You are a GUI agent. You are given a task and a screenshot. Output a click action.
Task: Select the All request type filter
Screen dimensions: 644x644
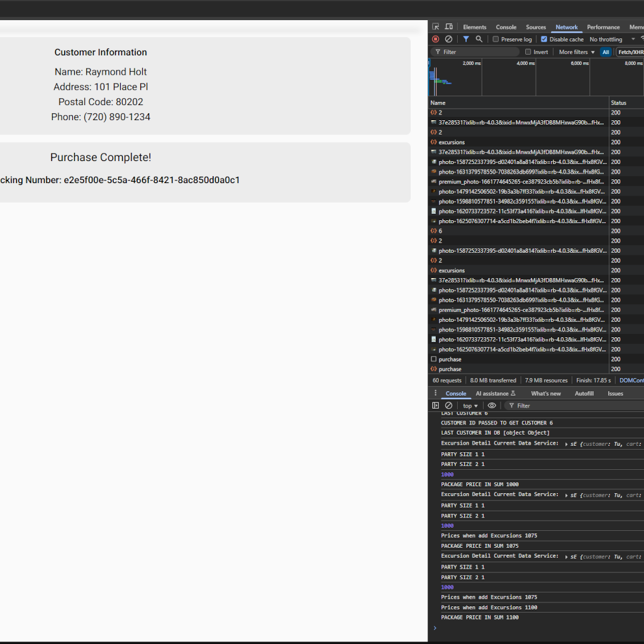pyautogui.click(x=606, y=52)
